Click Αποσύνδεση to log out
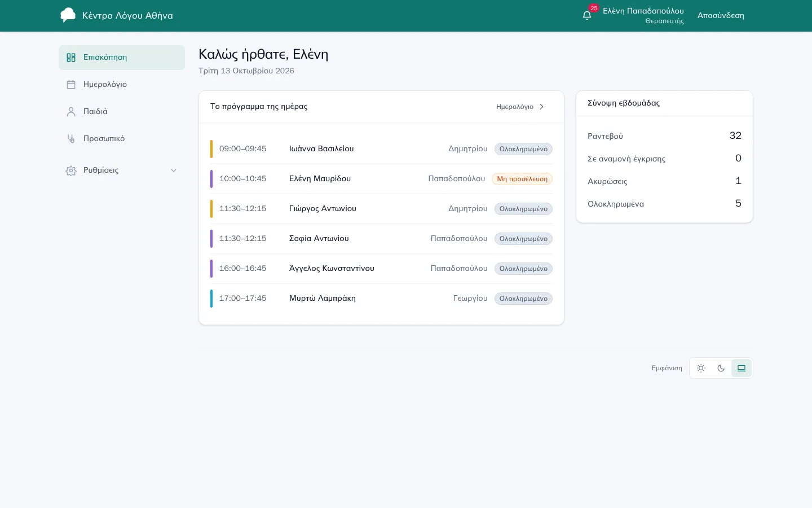The width and height of the screenshot is (812, 508). [x=721, y=16]
